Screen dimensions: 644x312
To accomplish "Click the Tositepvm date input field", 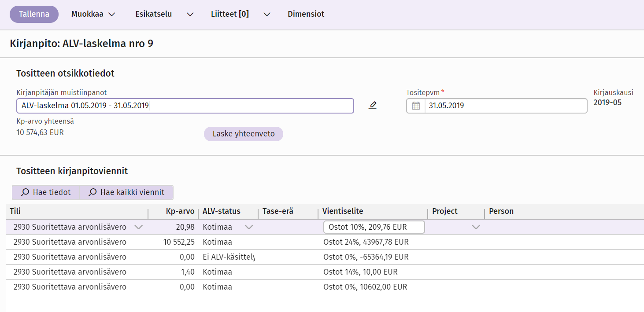I will pyautogui.click(x=505, y=106).
